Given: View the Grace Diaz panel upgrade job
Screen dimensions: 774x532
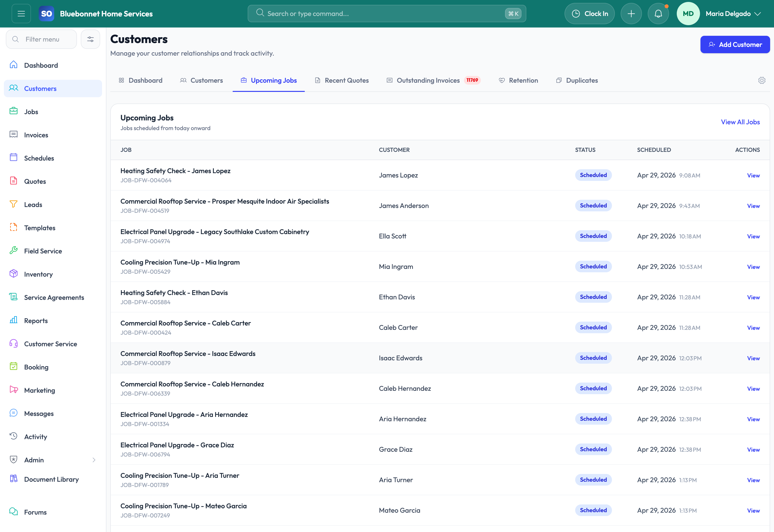Looking at the screenshot, I should (x=753, y=450).
